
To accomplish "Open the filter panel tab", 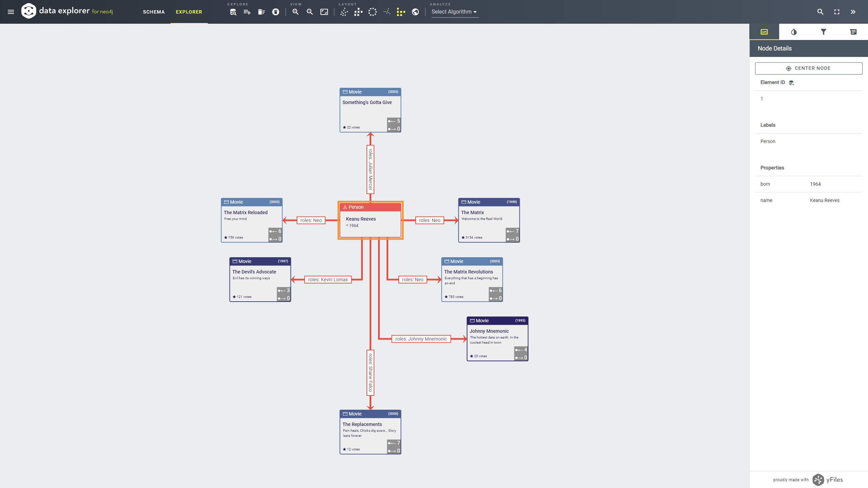I will [824, 32].
